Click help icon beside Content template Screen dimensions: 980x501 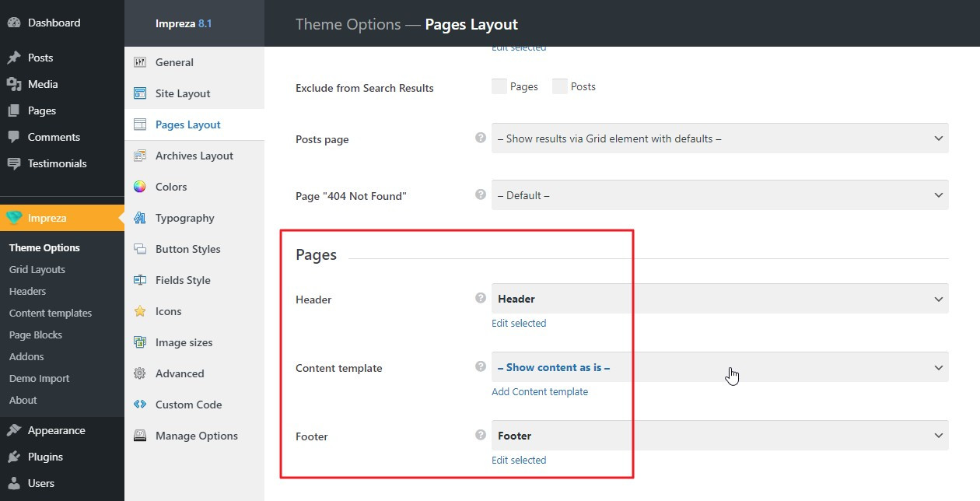[x=481, y=366]
